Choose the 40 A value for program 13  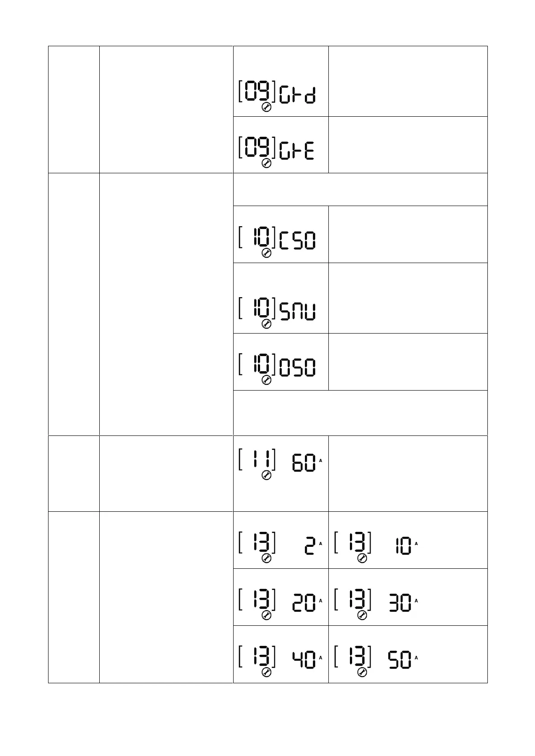click(304, 660)
